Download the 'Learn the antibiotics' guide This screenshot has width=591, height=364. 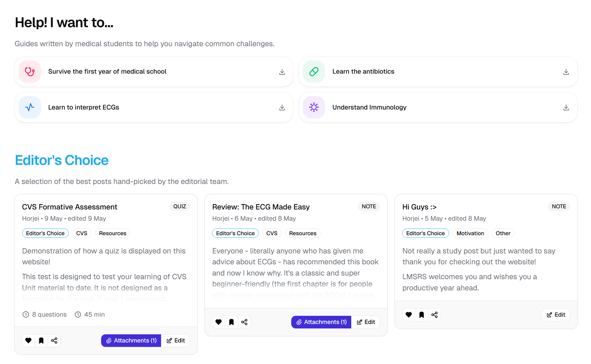point(566,72)
